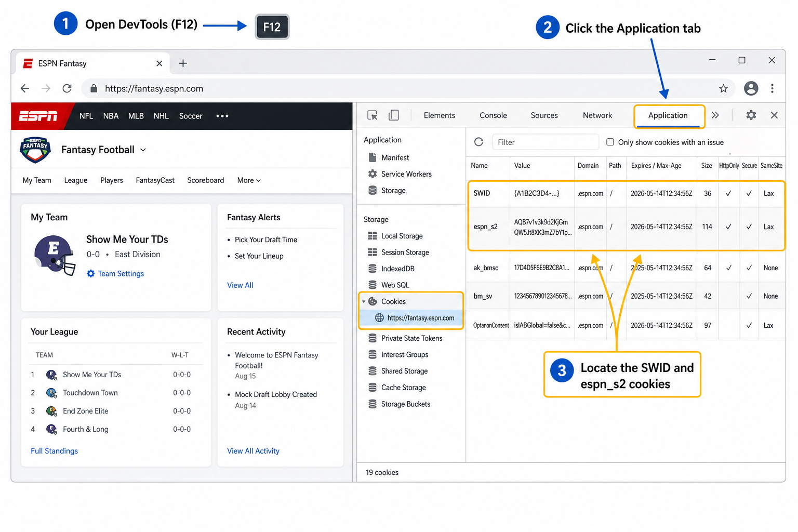The image size is (798, 532).
Task: Open the Manifest item in Application sidebar
Action: click(x=395, y=157)
